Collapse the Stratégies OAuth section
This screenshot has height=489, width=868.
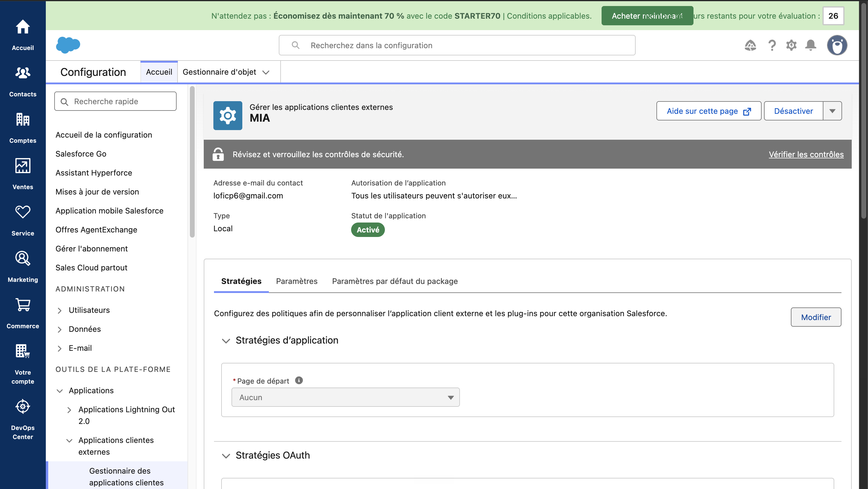pos(226,456)
